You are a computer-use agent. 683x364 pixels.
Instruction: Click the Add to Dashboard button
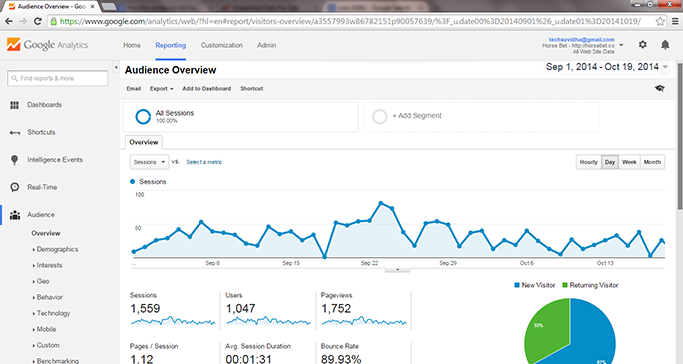tap(206, 88)
